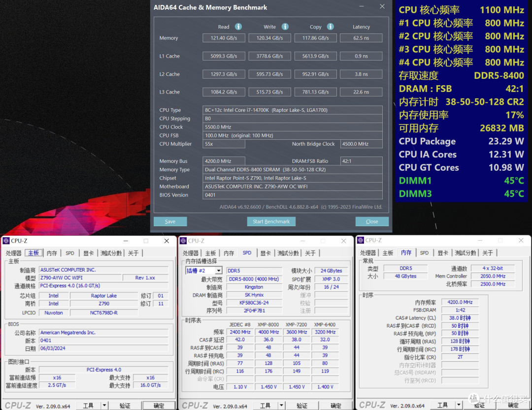Click 验证 button in left CPU-Z
Image resolution: width=532 pixels, height=410 pixels.
tap(125, 405)
